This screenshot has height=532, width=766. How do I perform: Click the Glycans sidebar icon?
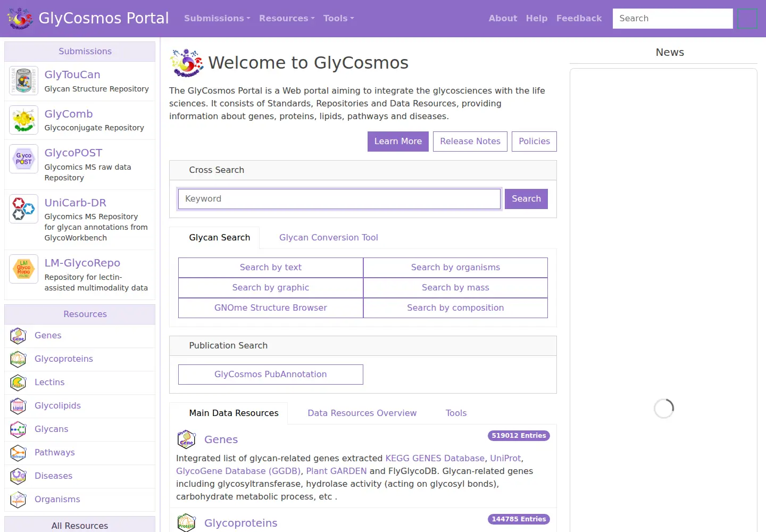point(18,429)
